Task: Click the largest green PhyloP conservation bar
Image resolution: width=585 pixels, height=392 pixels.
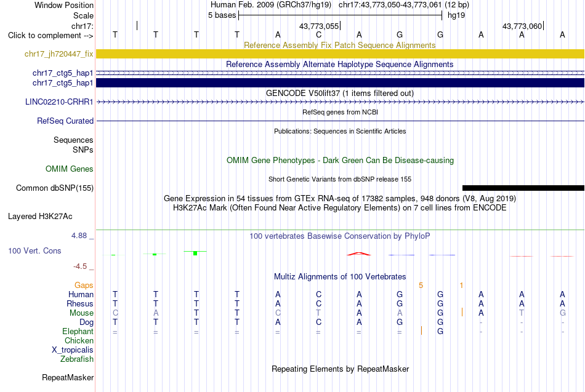Action: [x=195, y=254]
